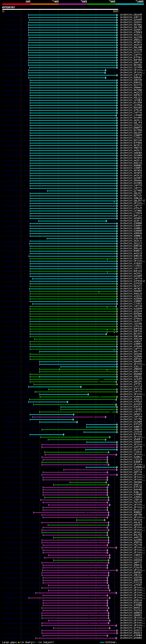Select the UniRef100_C4P7X6 label
This screenshot has width=146, height=644.
coord(131,75)
